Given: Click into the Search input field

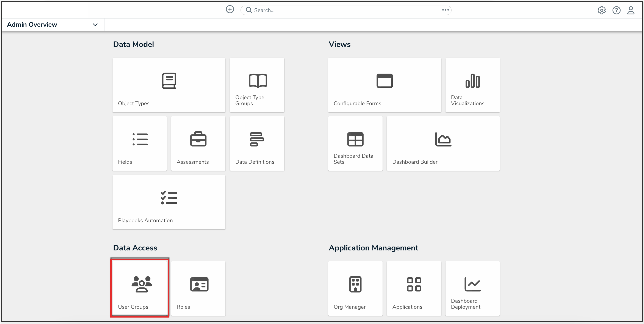Looking at the screenshot, I should [345, 10].
